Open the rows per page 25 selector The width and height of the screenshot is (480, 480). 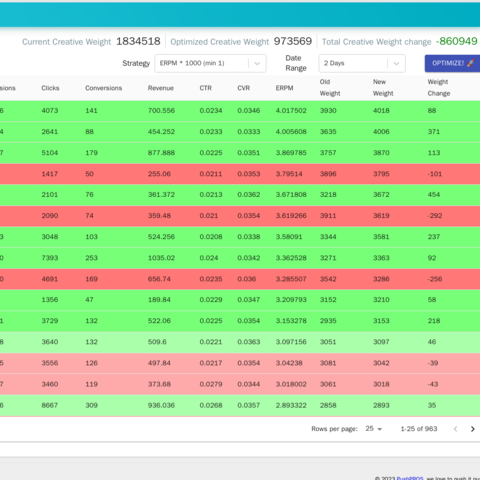[373, 429]
